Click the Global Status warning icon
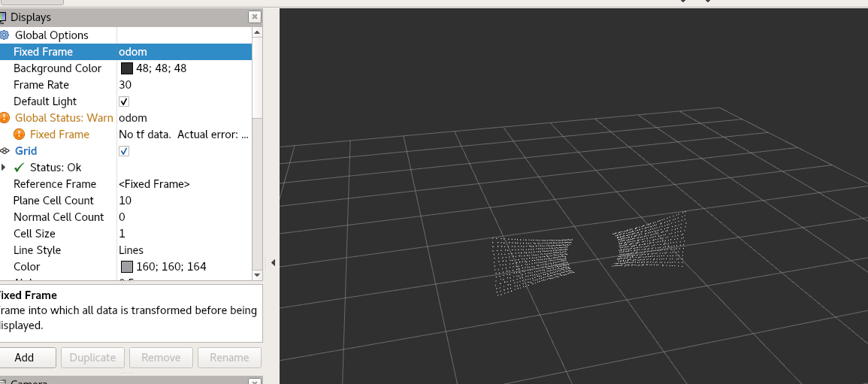This screenshot has width=868, height=384. click(x=5, y=118)
